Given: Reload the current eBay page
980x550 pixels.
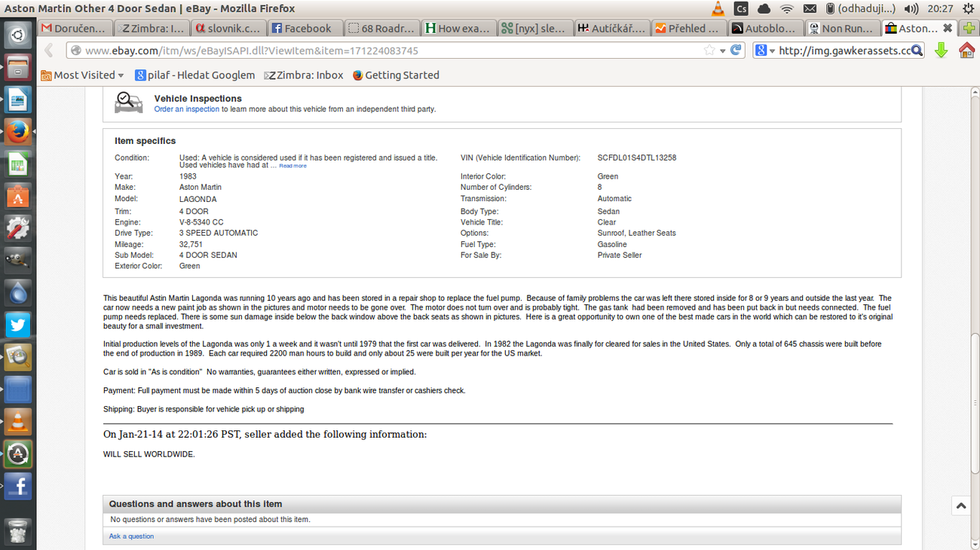Looking at the screenshot, I should (x=736, y=50).
